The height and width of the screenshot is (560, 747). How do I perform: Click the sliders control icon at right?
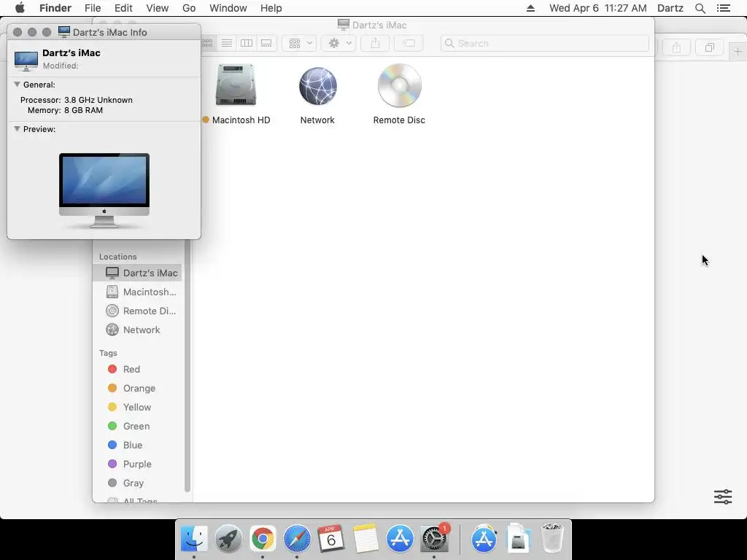tap(723, 497)
